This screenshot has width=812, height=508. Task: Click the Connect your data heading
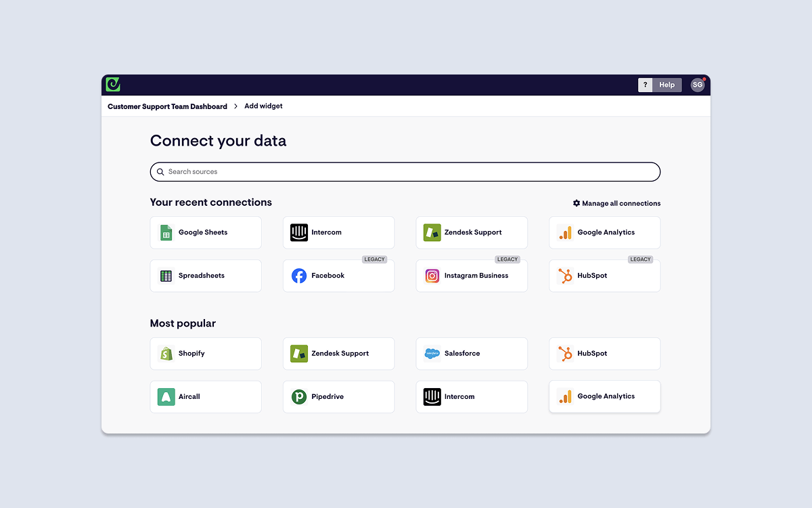(218, 141)
